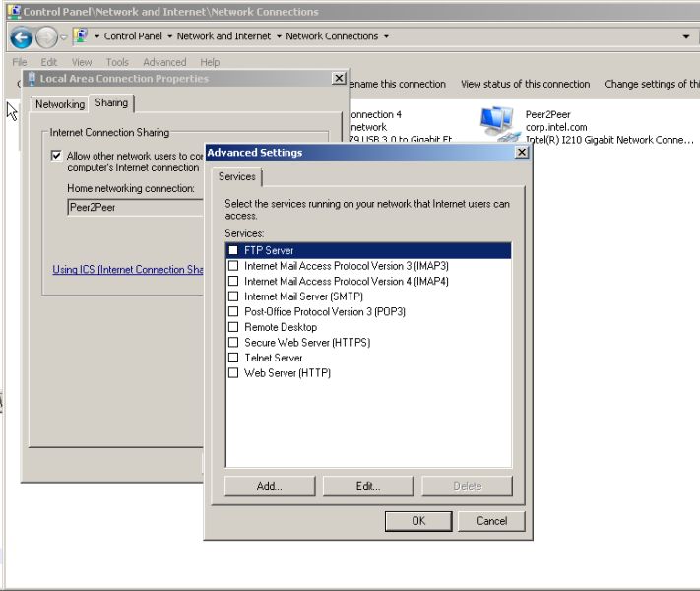700x591 pixels.
Task: Close the Local Area Connection Properties dialog
Action: 340,78
